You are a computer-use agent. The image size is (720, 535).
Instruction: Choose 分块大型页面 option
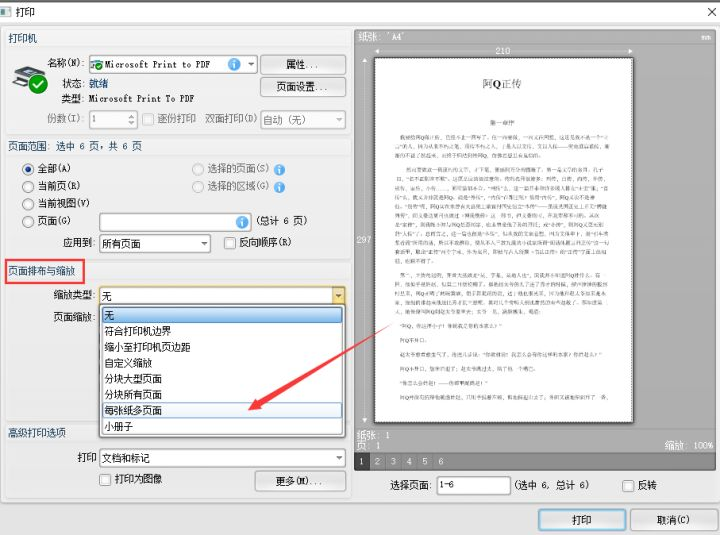(222, 379)
